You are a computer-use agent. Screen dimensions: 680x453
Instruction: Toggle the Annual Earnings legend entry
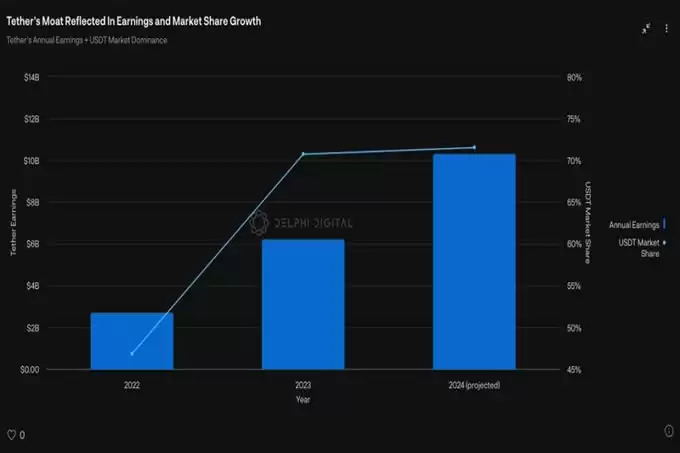637,225
